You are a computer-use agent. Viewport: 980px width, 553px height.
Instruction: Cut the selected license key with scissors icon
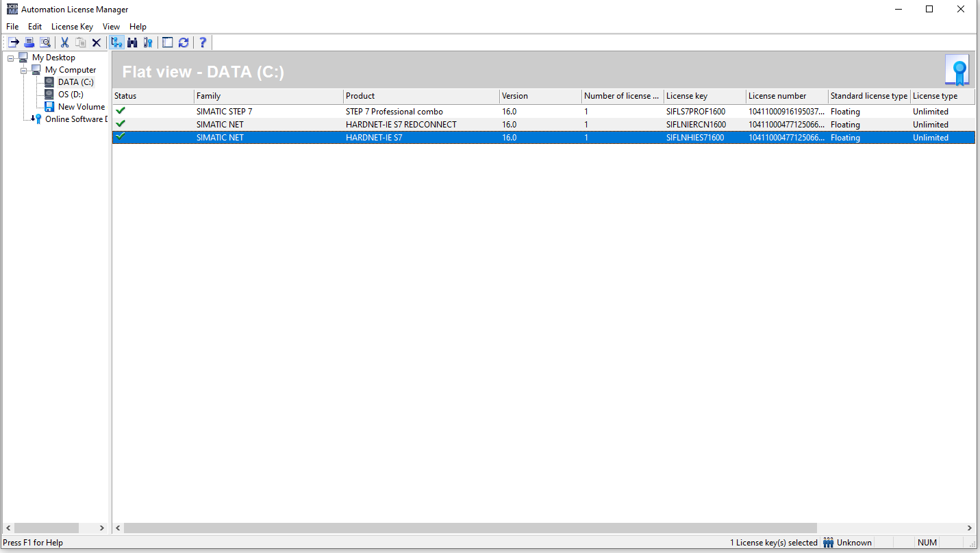coord(64,42)
